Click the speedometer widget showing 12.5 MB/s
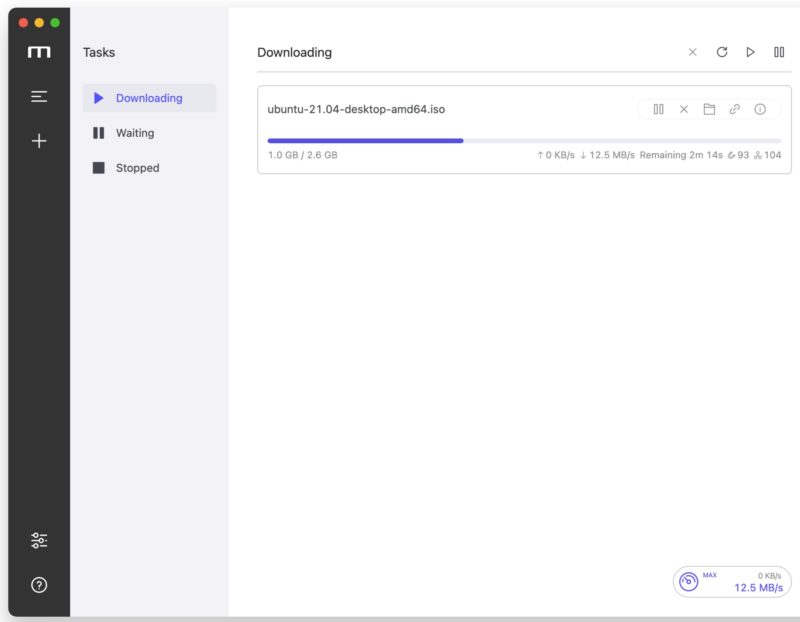This screenshot has width=800, height=622. click(x=732, y=582)
